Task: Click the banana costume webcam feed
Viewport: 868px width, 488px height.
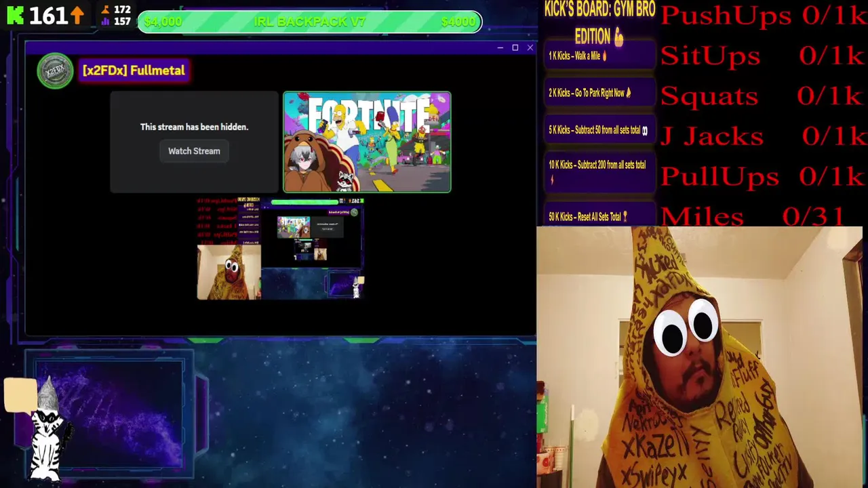Action: pyautogui.click(x=699, y=357)
